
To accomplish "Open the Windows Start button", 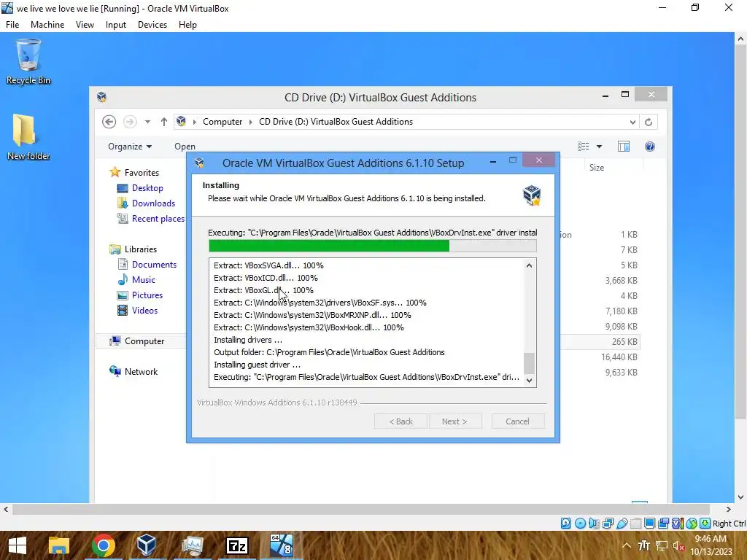I will pos(18,545).
